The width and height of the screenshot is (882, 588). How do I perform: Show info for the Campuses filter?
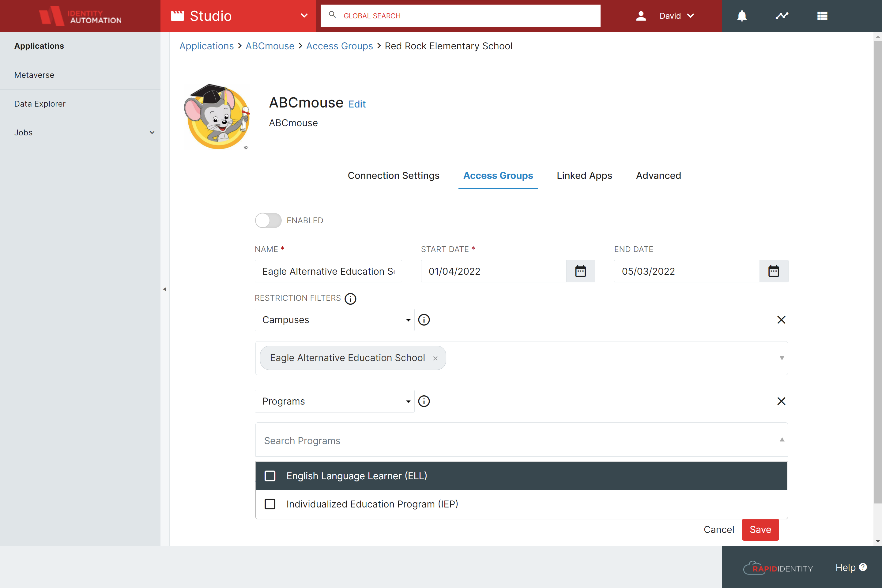424,320
